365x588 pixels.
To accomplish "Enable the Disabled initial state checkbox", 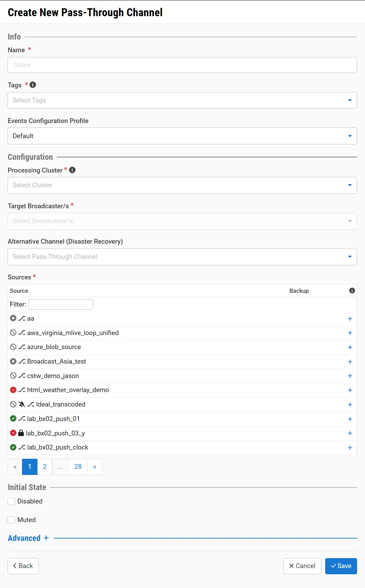I will [11, 501].
